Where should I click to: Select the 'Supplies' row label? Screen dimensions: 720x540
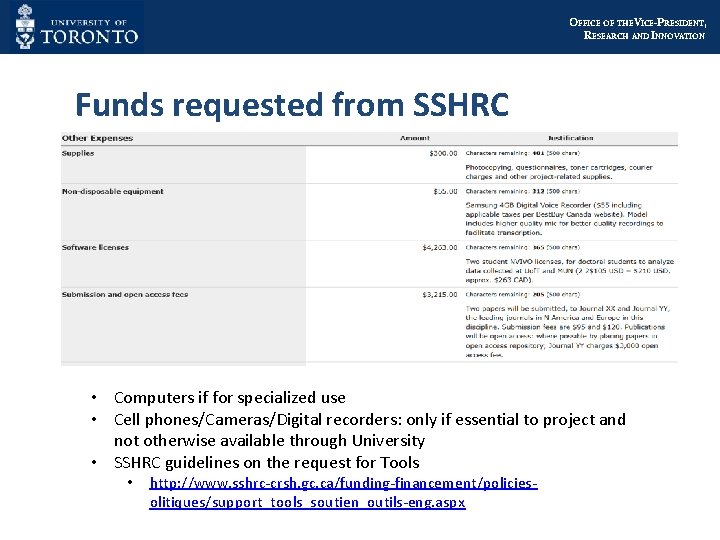point(78,153)
